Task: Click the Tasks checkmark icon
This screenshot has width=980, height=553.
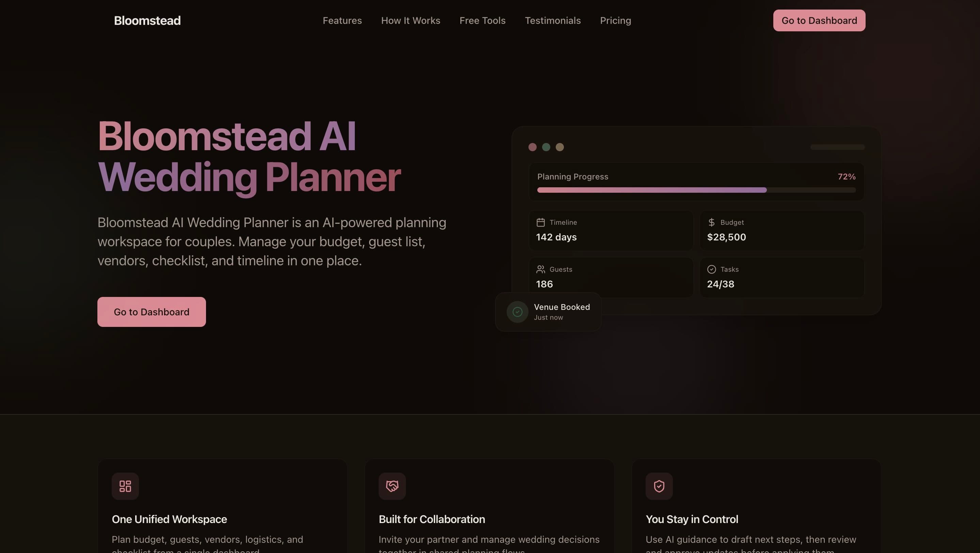Action: click(x=711, y=269)
